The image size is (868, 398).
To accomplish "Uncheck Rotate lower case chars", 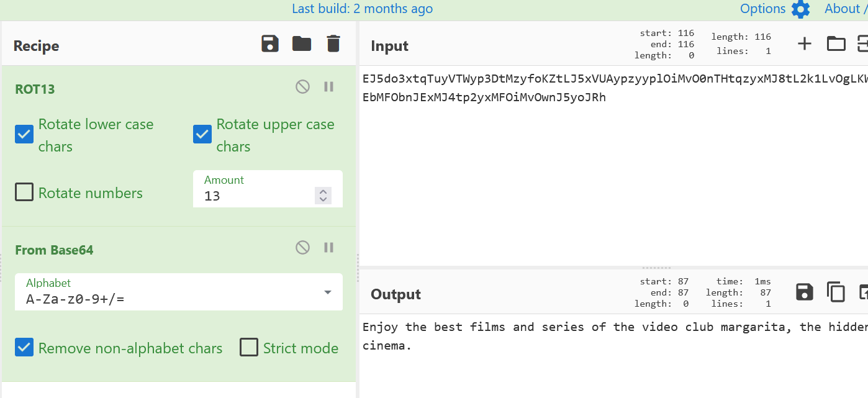I will (x=24, y=134).
